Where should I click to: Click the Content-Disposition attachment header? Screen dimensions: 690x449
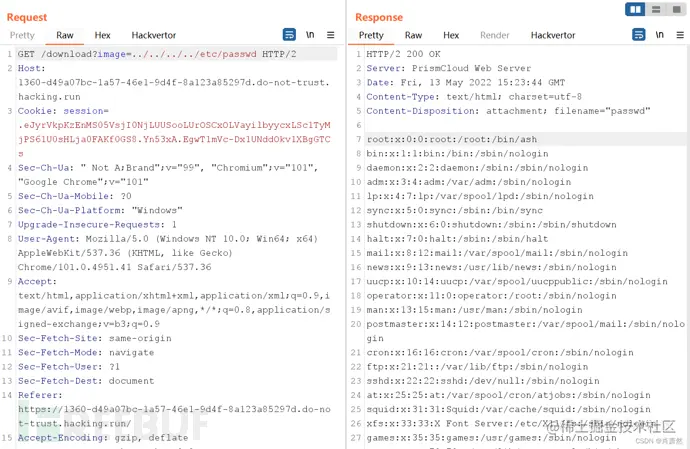coord(508,111)
